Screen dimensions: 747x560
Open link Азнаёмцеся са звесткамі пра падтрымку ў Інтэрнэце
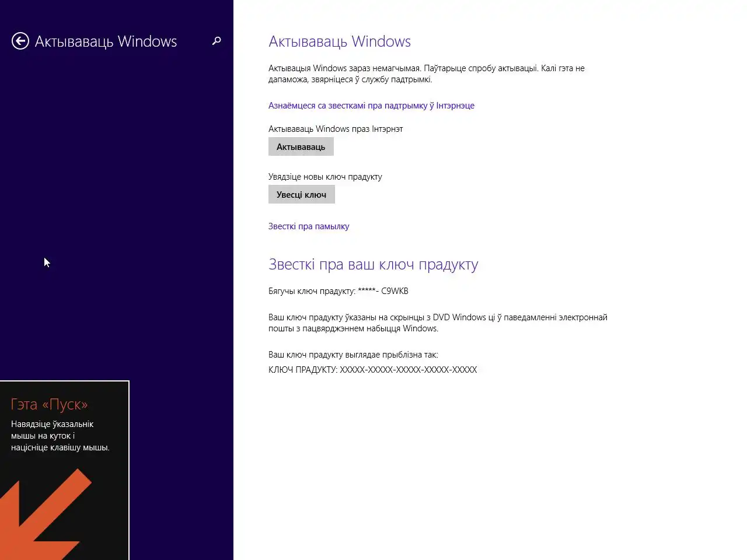371,106
